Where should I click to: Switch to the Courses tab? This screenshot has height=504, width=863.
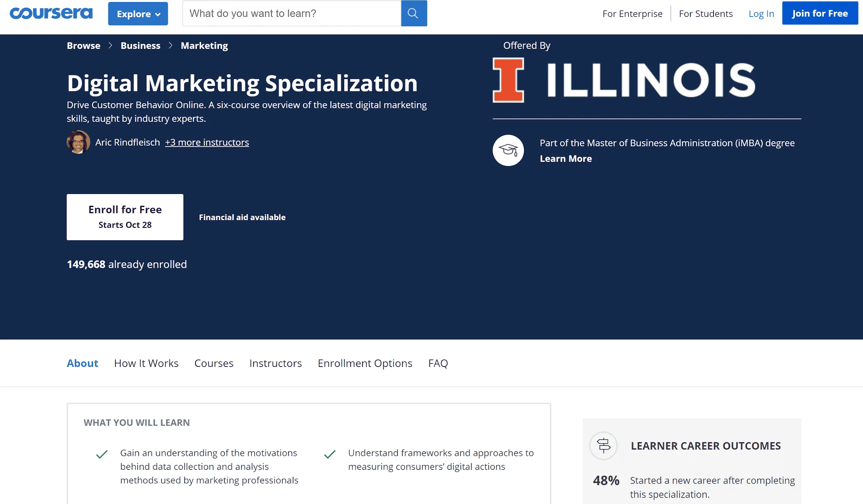[x=214, y=363]
